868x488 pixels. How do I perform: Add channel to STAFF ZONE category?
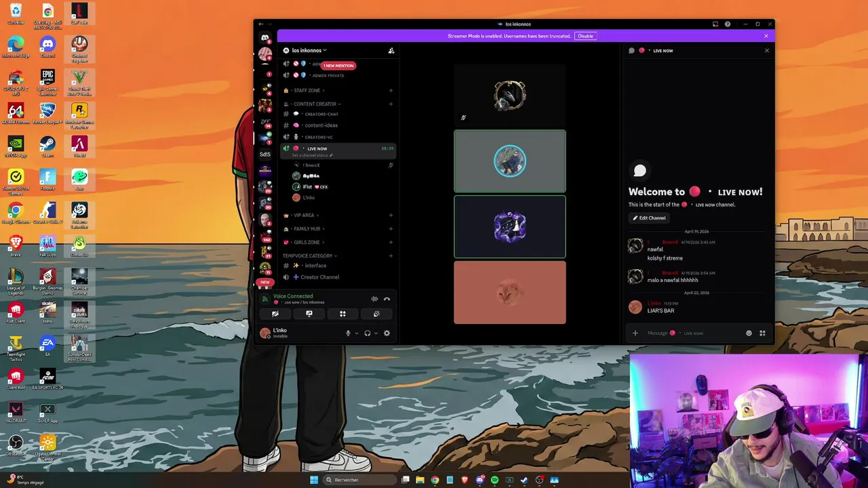point(391,90)
